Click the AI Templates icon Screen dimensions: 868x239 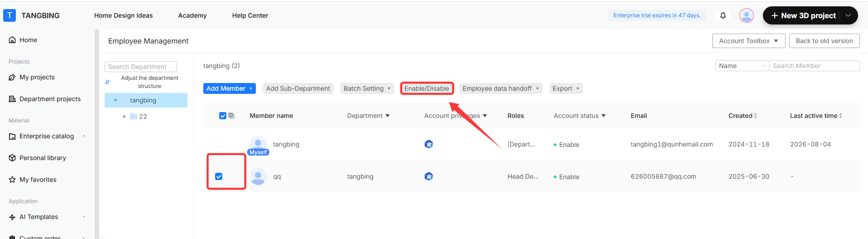pos(12,217)
